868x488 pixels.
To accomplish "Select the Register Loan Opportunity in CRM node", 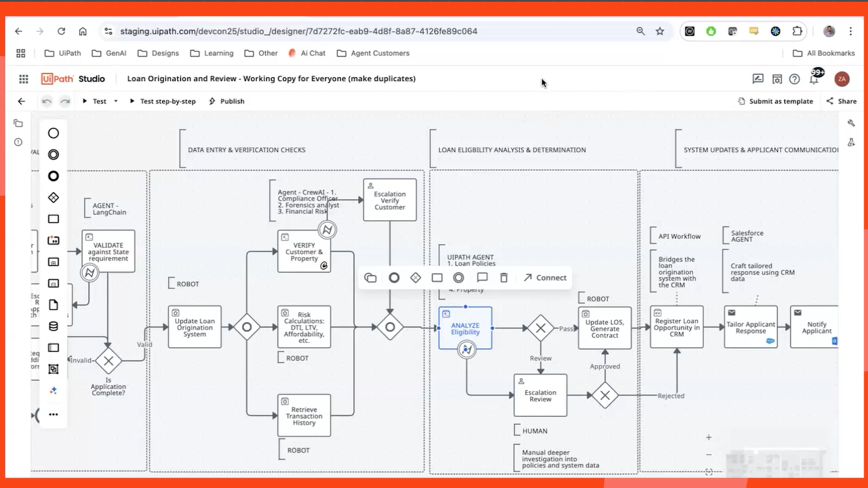I will 677,327.
